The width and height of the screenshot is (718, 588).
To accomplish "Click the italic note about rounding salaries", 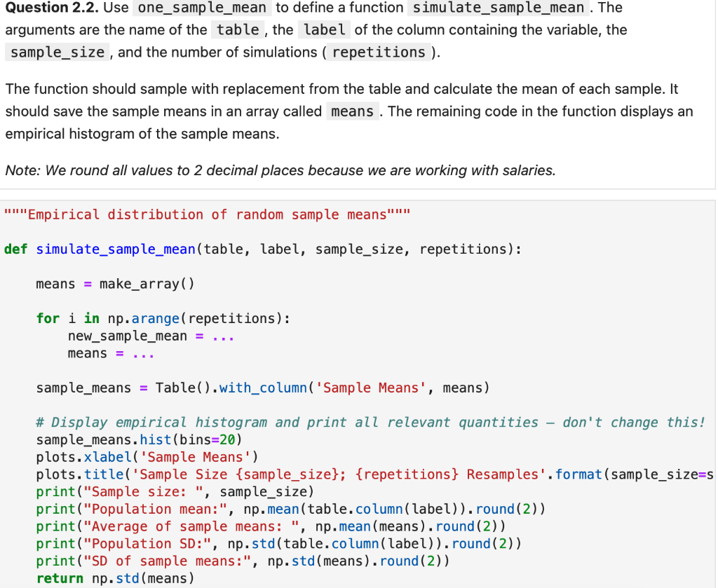I will pos(280,170).
